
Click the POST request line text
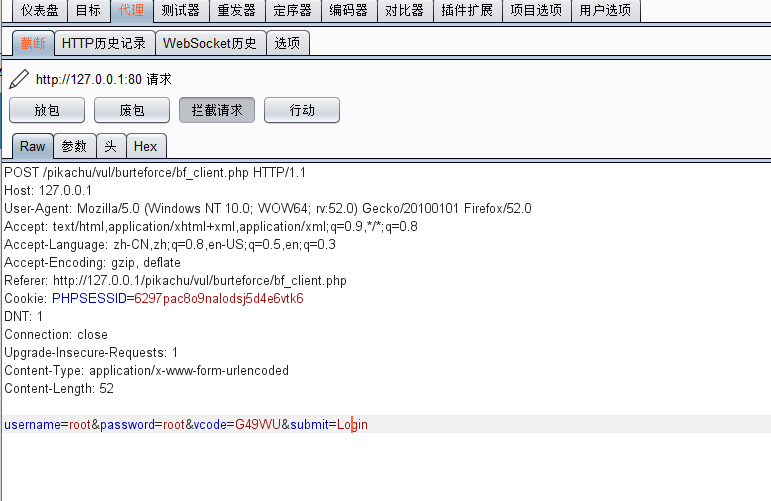[x=155, y=173]
